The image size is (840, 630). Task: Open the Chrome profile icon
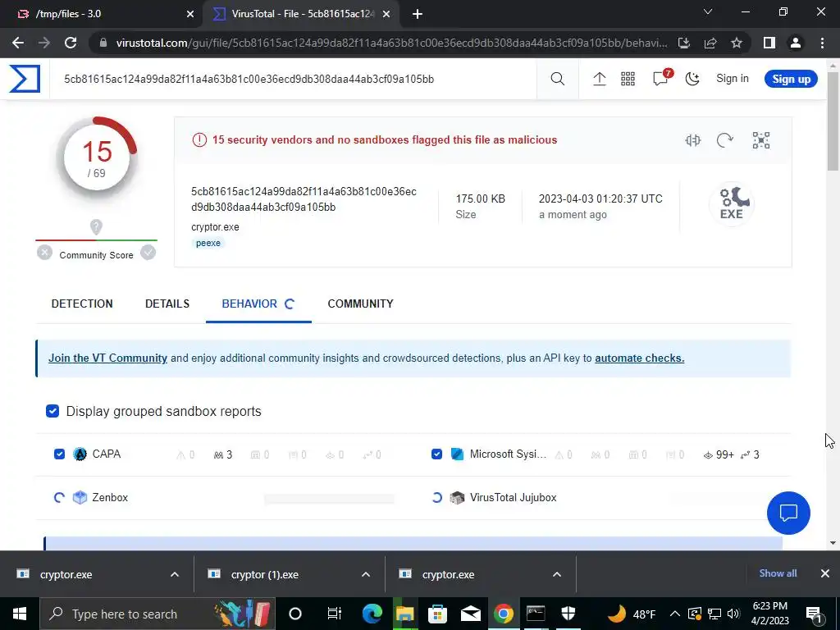click(x=796, y=43)
